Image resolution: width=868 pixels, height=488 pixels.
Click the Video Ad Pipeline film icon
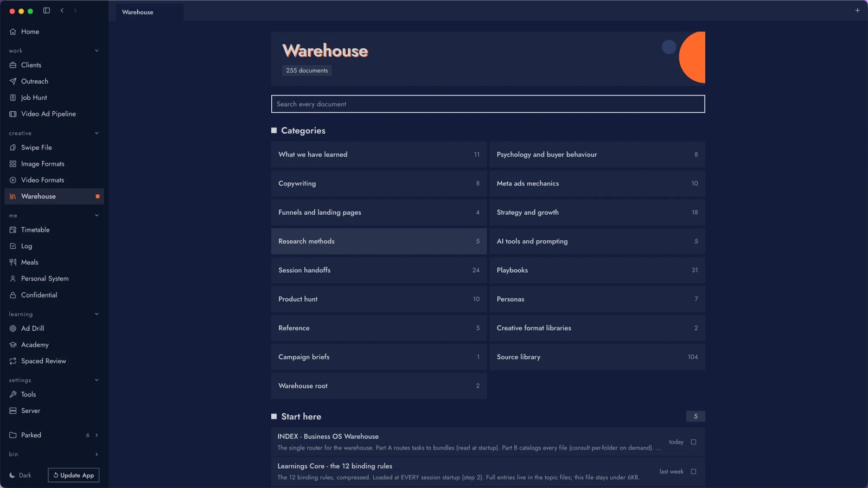coord(13,114)
